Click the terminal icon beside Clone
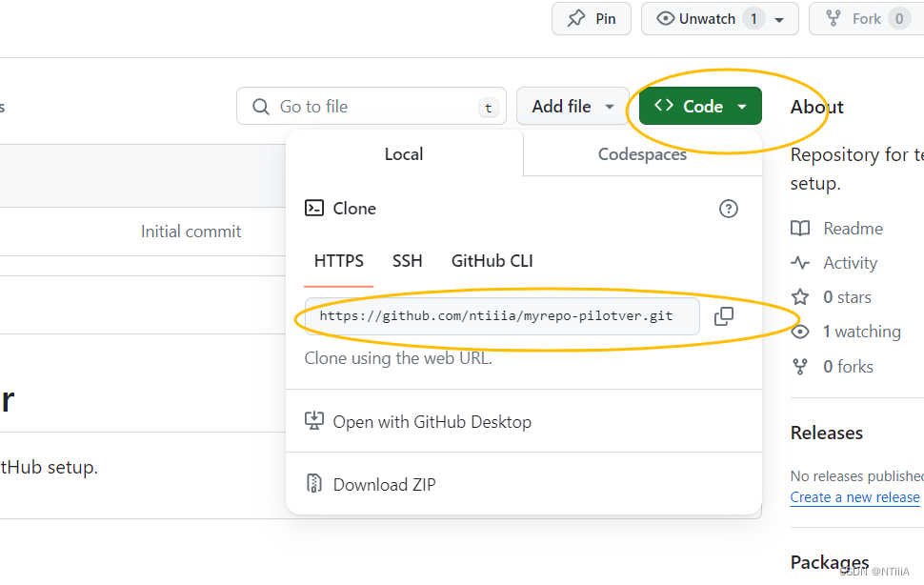924x585 pixels. pyautogui.click(x=314, y=208)
